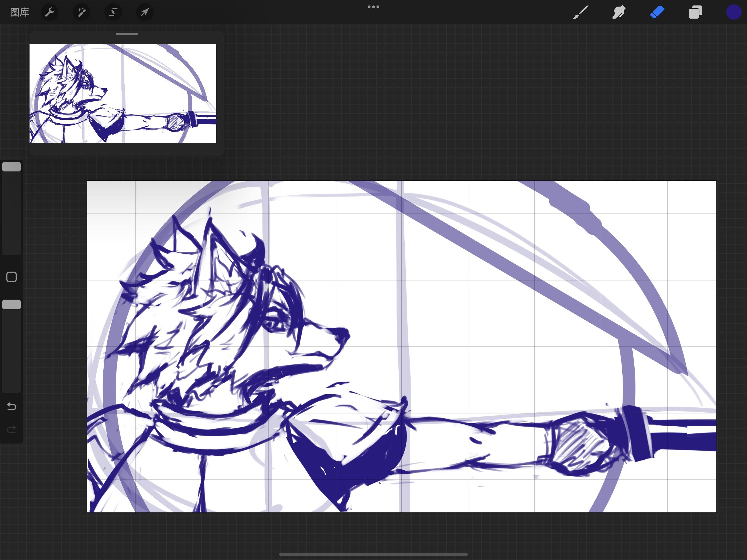Open the Layers panel
Screen dimensions: 747x560
[695, 13]
